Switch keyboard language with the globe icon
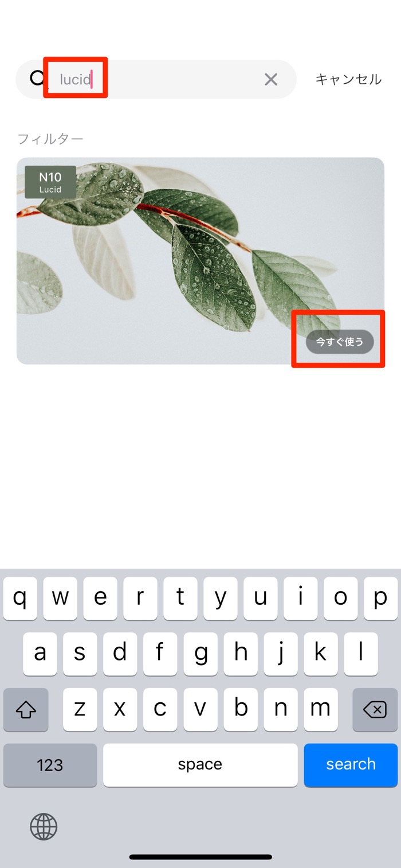 tap(44, 827)
